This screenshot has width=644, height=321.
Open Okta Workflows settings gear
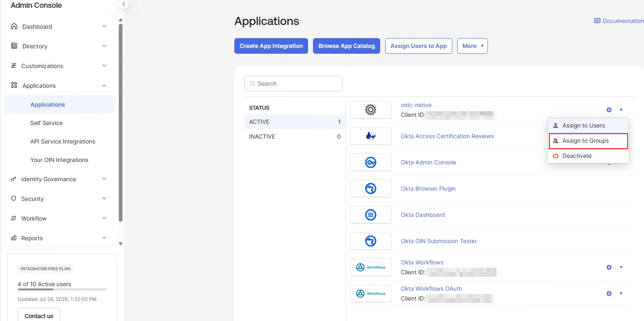tap(609, 267)
